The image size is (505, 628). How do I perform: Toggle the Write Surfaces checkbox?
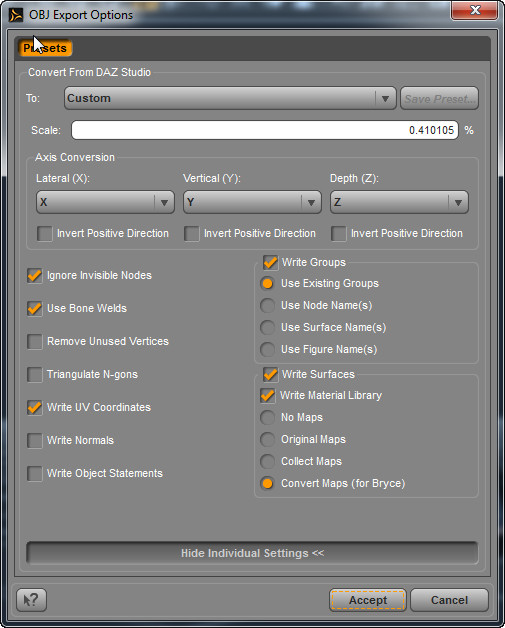(270, 374)
